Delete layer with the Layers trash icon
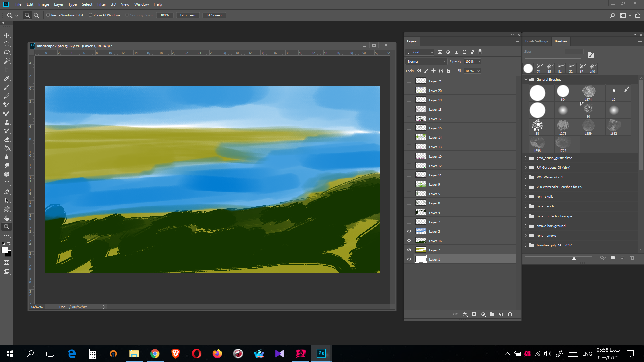Viewport: 644px width, 362px height. (510, 314)
